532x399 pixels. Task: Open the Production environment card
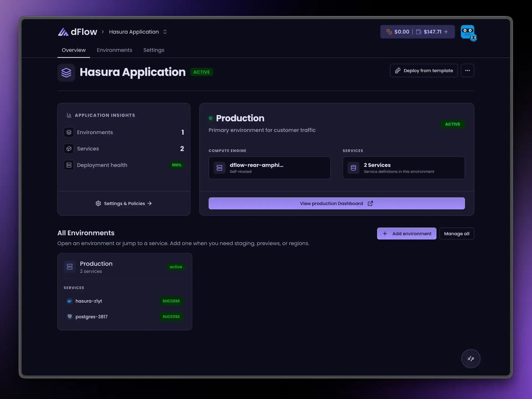[x=124, y=267]
